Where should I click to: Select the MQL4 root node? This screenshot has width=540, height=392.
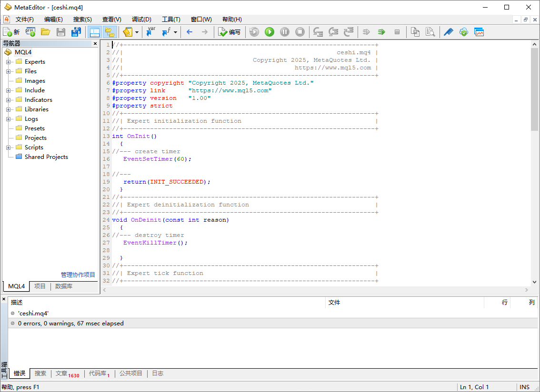click(23, 52)
